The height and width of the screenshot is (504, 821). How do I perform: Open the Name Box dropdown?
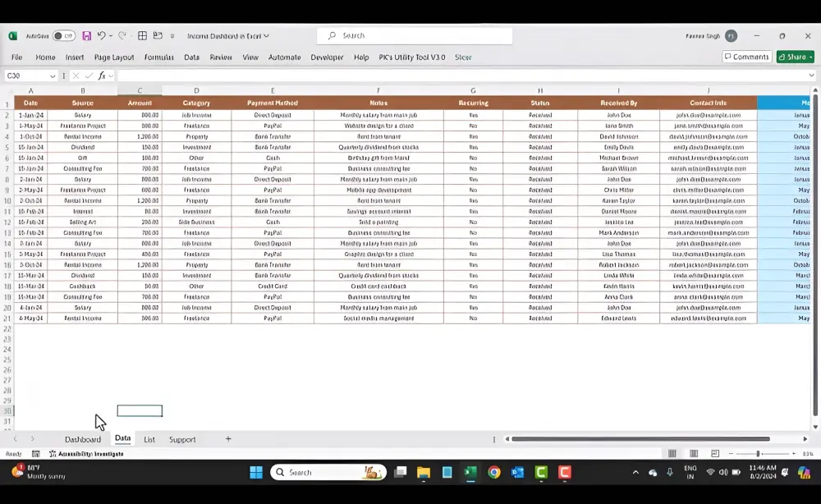pyautogui.click(x=51, y=75)
